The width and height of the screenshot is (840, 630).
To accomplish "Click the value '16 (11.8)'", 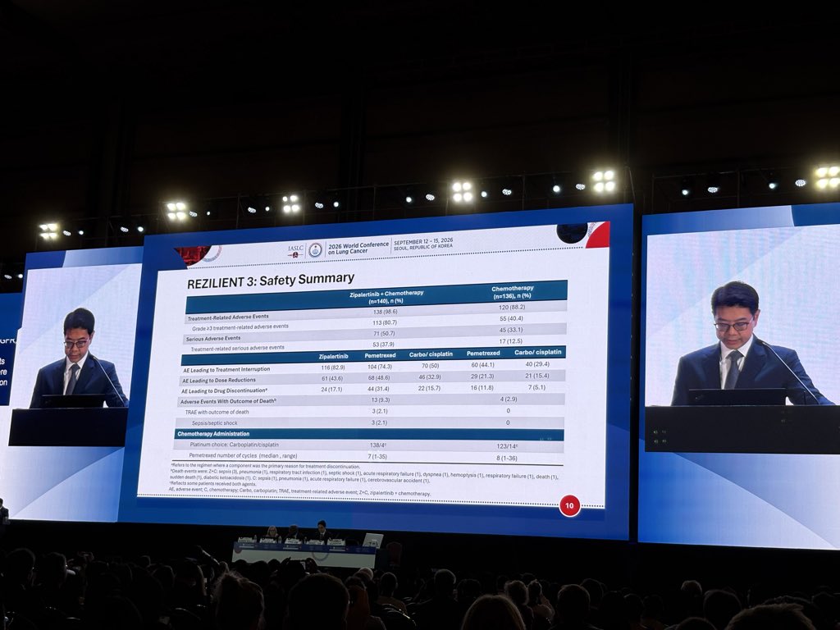I will click(x=482, y=387).
